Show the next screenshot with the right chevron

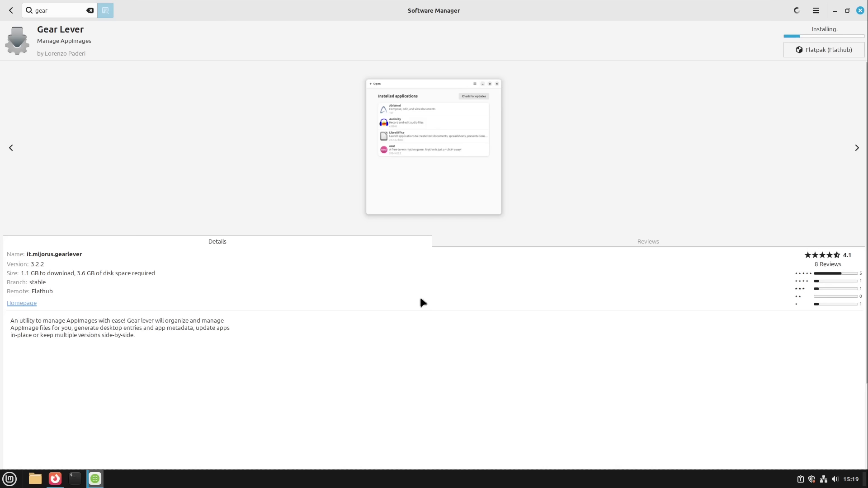856,148
